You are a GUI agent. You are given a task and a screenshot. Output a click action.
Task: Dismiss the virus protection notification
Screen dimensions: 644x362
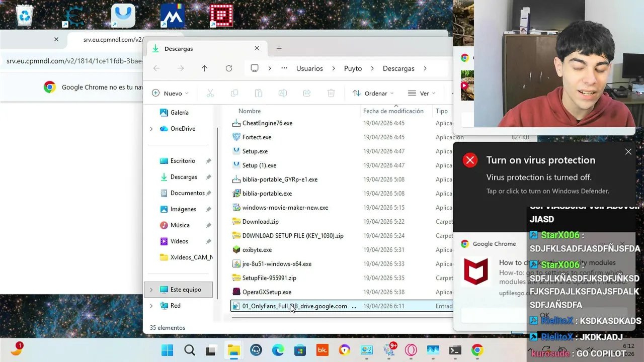628,152
